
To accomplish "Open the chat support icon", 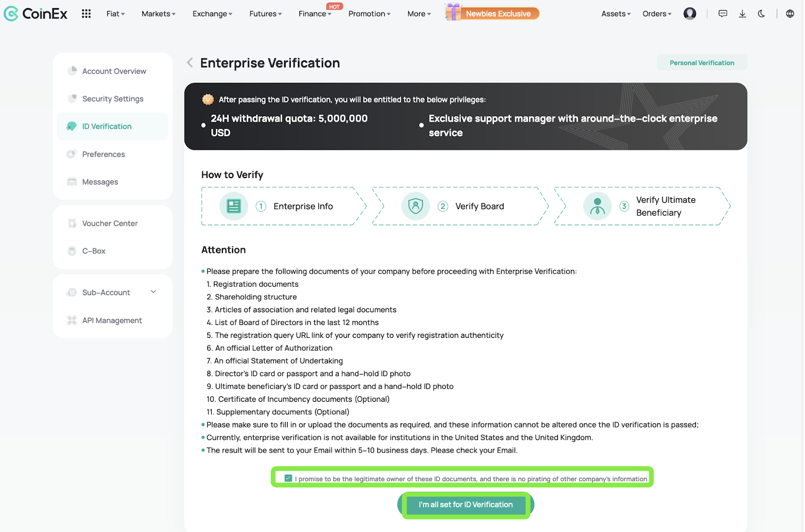I will click(x=723, y=14).
